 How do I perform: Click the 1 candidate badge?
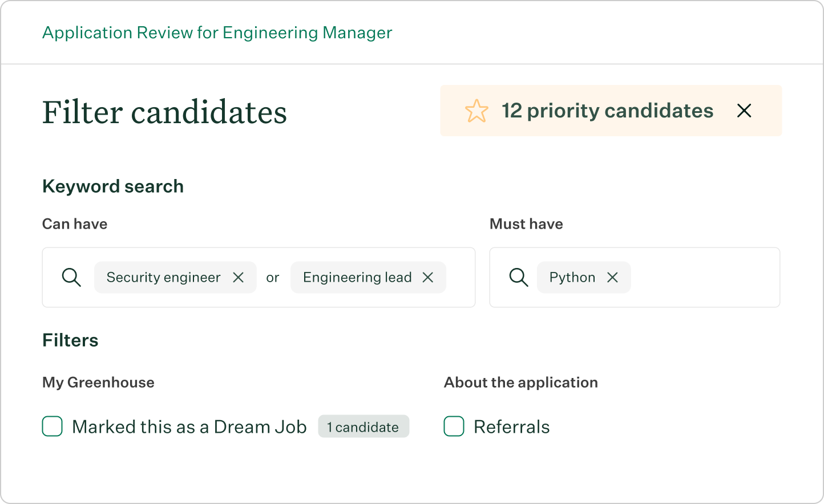tap(363, 427)
